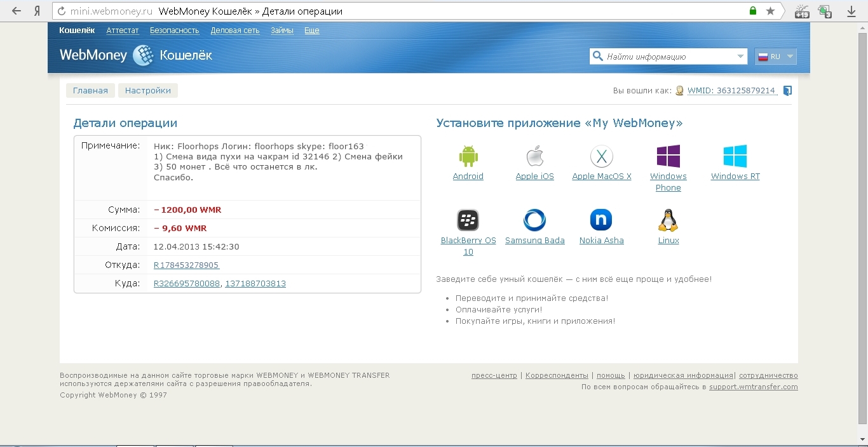The height and width of the screenshot is (447, 868).
Task: Open the support.wmtransfer.com link
Action: point(754,387)
